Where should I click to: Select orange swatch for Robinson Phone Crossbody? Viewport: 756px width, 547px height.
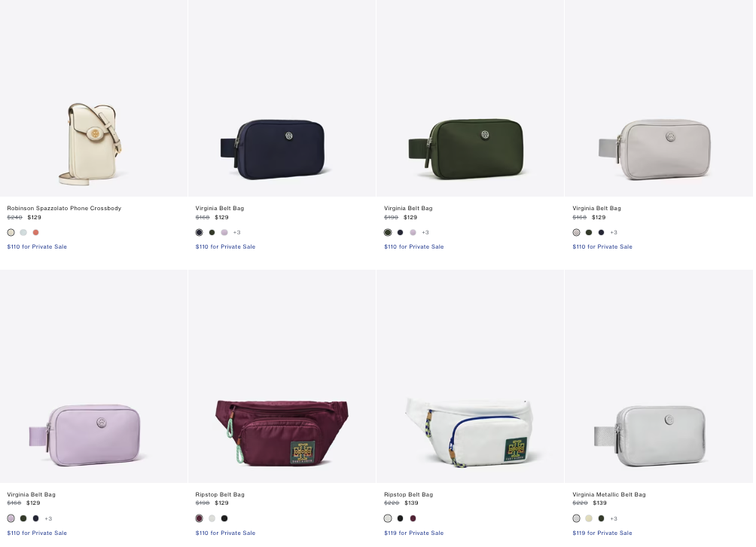point(35,233)
